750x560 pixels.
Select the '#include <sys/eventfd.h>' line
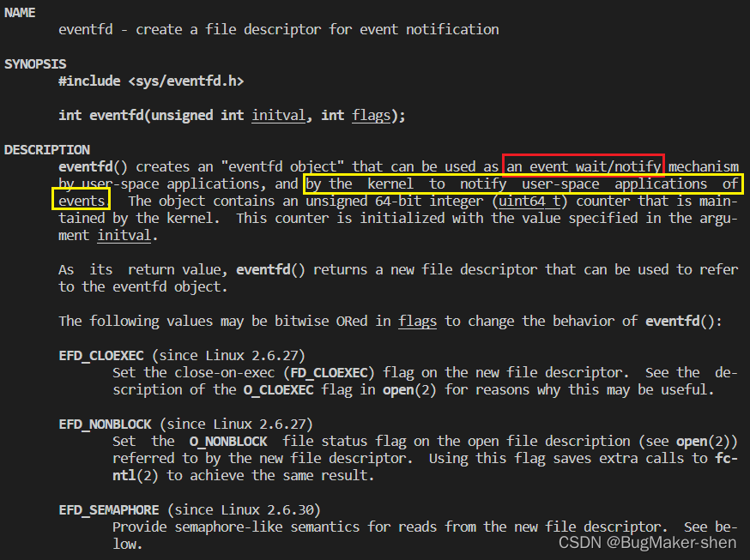(x=151, y=81)
